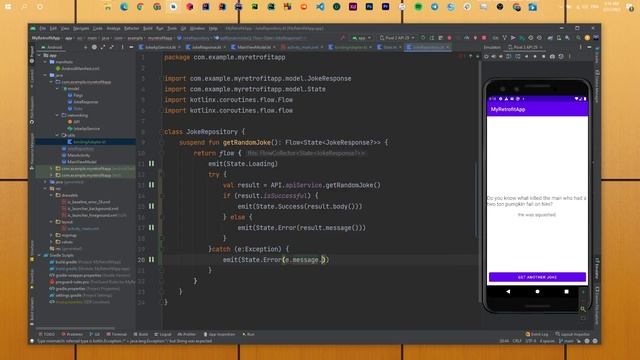Collapse the model package node

pyautogui.click(x=58, y=89)
